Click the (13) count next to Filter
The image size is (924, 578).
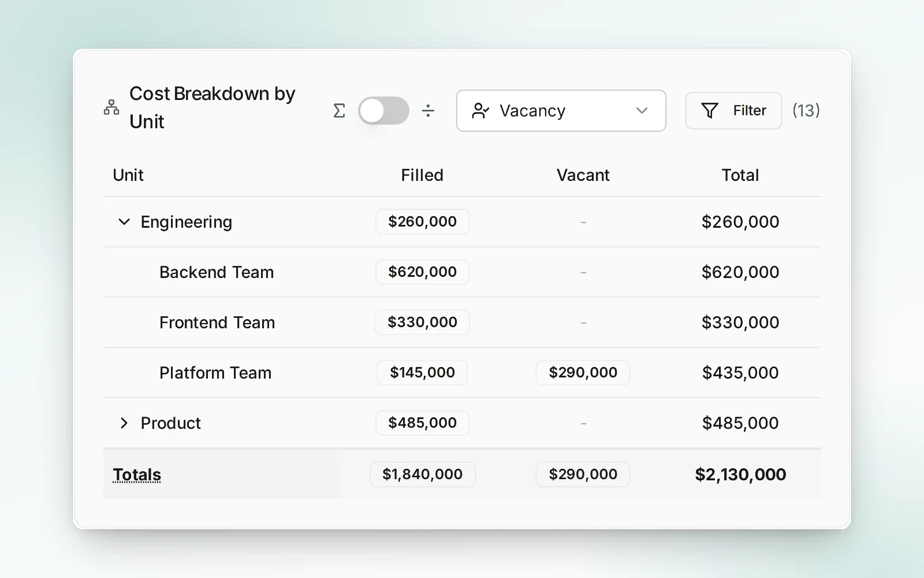click(806, 110)
